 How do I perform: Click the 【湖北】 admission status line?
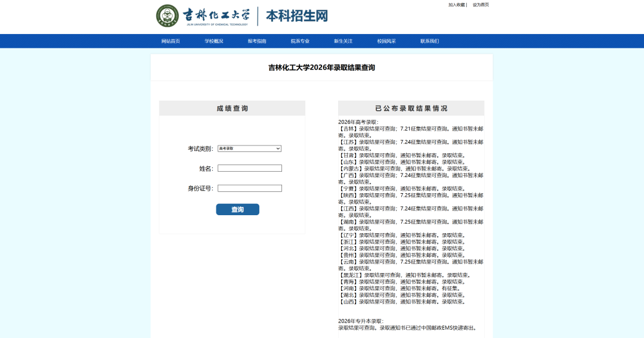click(x=402, y=295)
